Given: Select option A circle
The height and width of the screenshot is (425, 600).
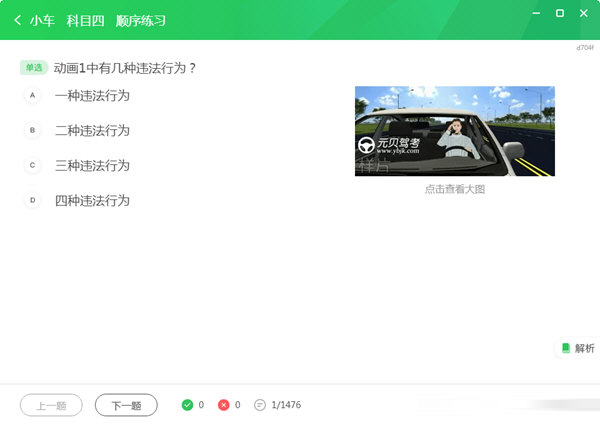Looking at the screenshot, I should click(32, 95).
